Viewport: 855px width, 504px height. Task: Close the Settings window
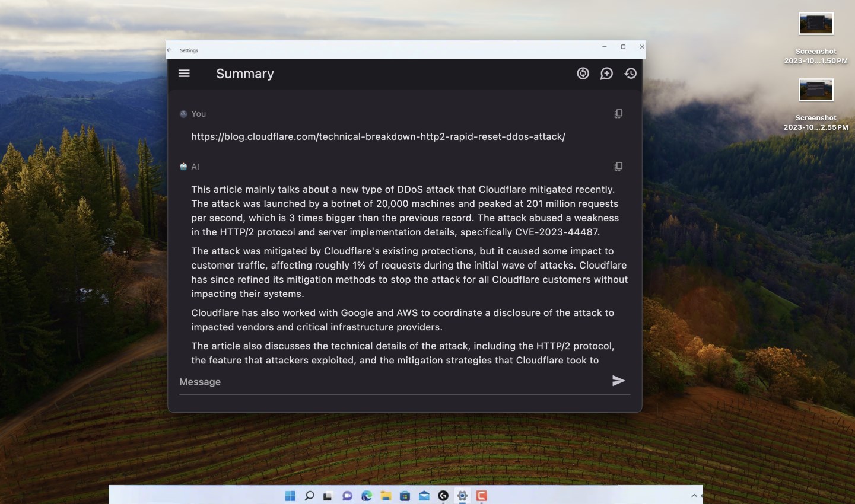641,47
